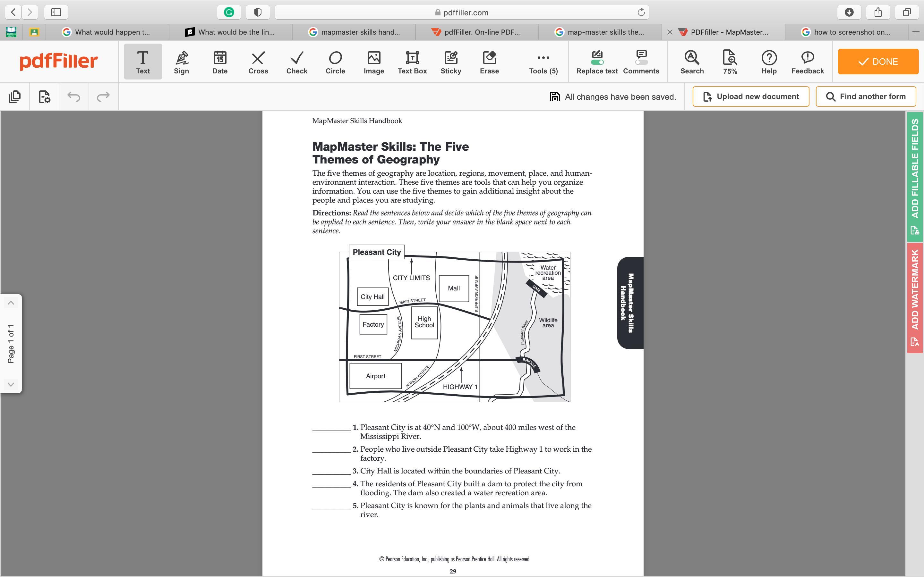
Task: Select the Erase tool
Action: [x=489, y=62]
